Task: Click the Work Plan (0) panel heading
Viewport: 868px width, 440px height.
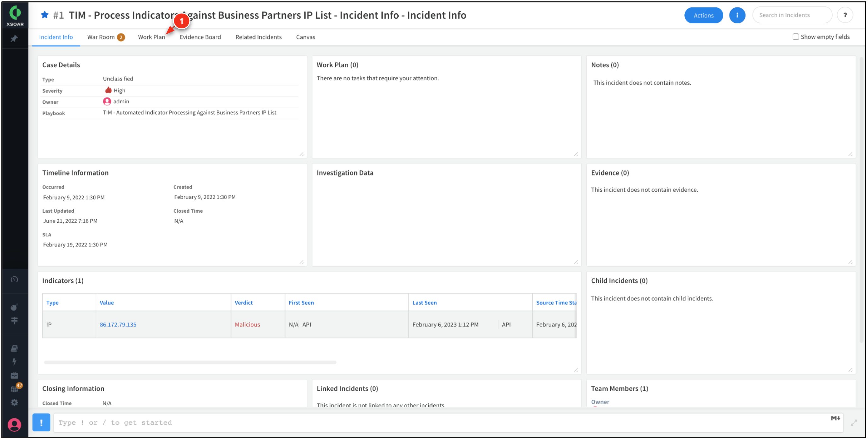Action: click(337, 65)
